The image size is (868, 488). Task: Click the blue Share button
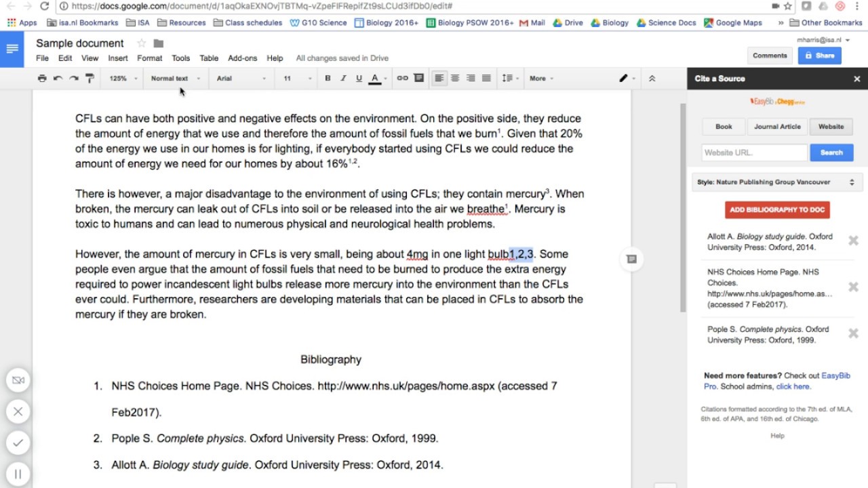click(819, 56)
